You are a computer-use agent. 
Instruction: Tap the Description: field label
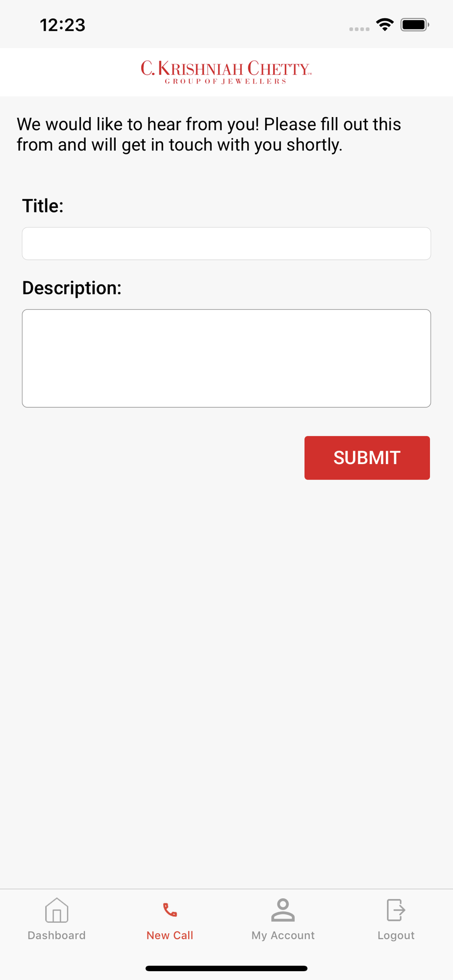pyautogui.click(x=72, y=288)
